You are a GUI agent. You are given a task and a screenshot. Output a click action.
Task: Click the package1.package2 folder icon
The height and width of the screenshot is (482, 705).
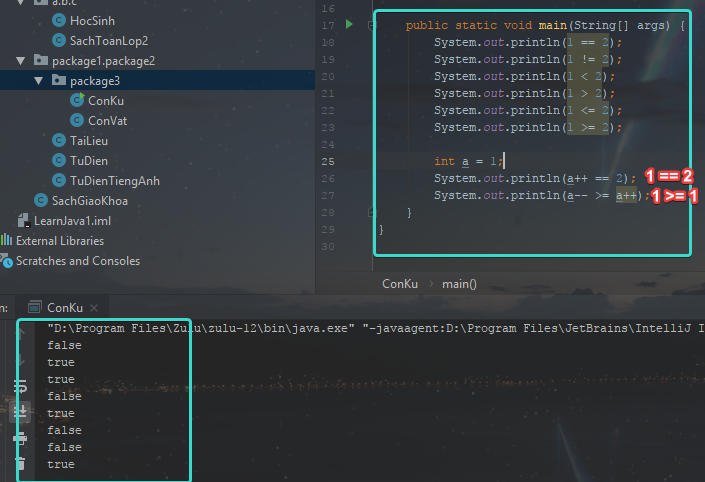point(40,60)
